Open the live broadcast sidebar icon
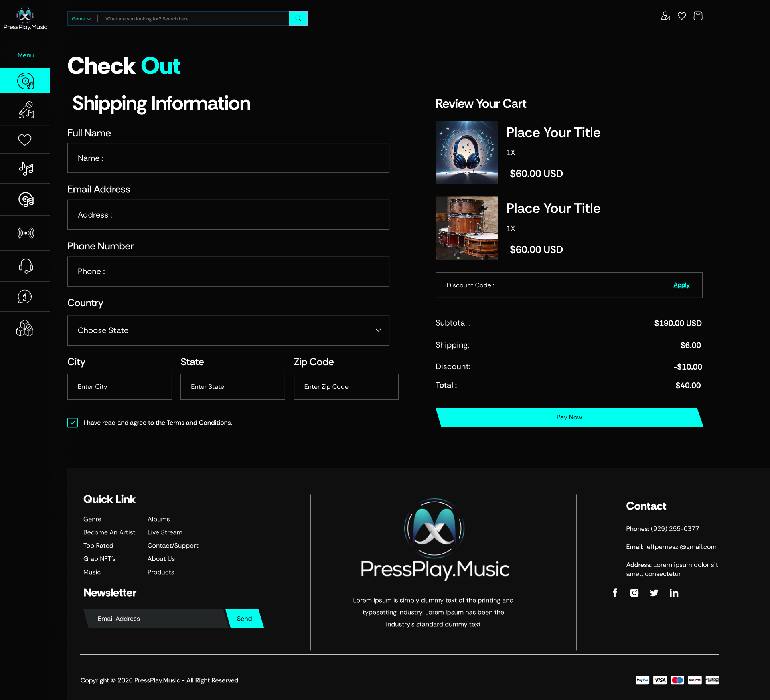770x700 pixels. tap(26, 233)
